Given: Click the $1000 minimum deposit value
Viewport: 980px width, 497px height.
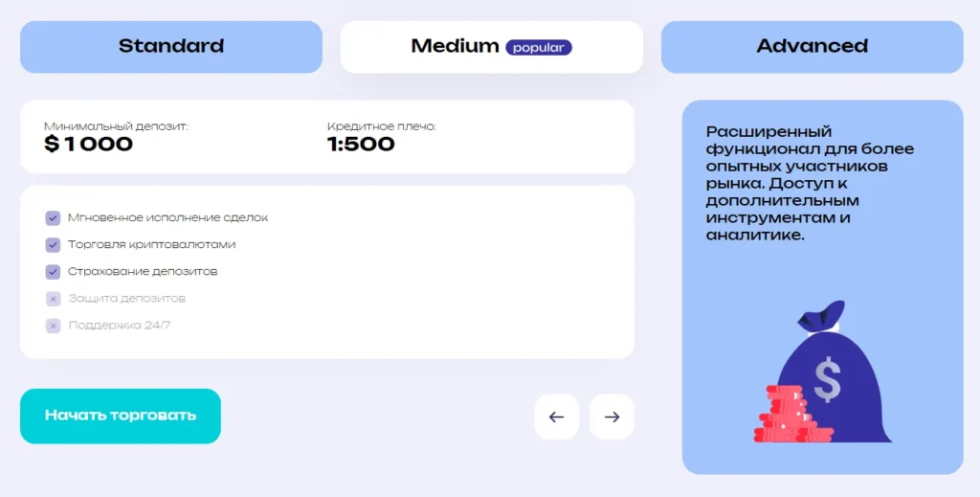Looking at the screenshot, I should [89, 145].
